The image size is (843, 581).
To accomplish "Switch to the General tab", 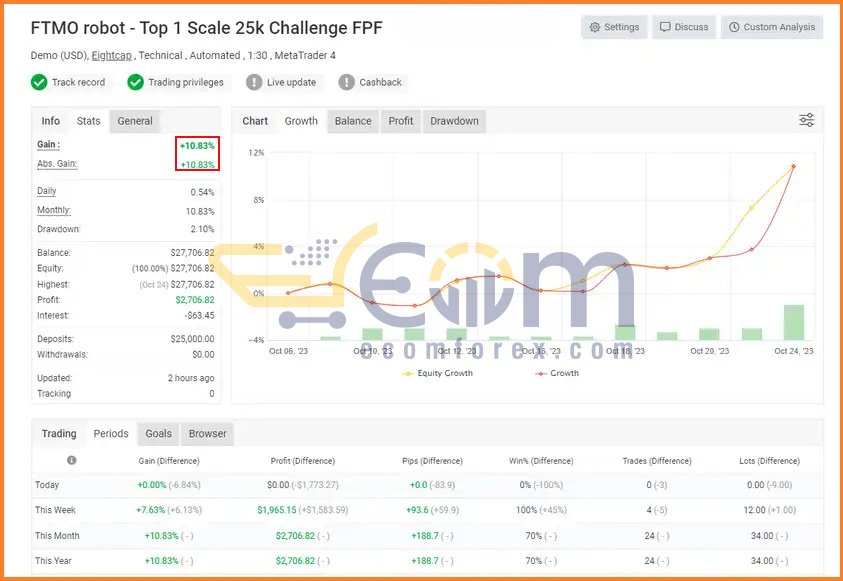I will pos(135,121).
